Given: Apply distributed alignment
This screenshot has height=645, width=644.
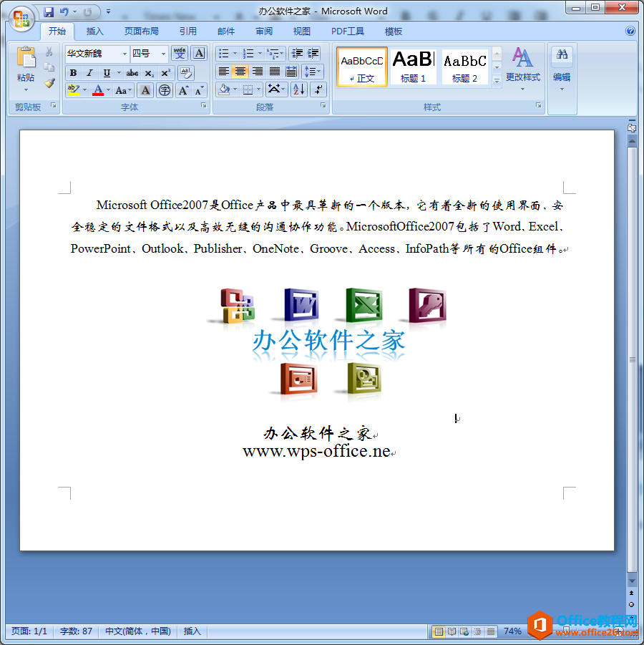Looking at the screenshot, I should 291,72.
